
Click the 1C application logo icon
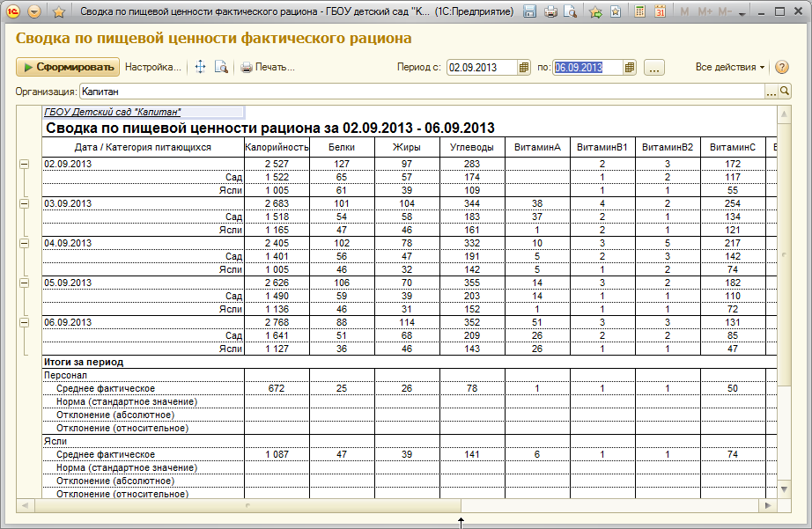13,11
